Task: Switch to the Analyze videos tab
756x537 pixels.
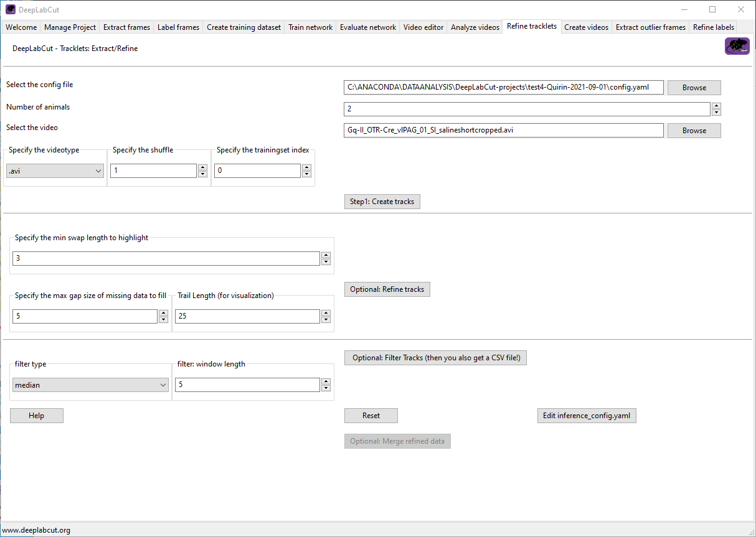Action: pyautogui.click(x=475, y=27)
